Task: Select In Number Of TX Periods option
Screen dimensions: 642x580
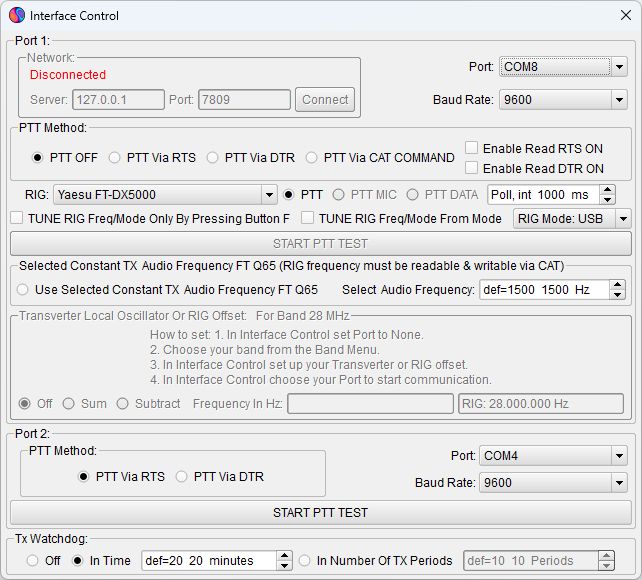Action: [x=306, y=561]
